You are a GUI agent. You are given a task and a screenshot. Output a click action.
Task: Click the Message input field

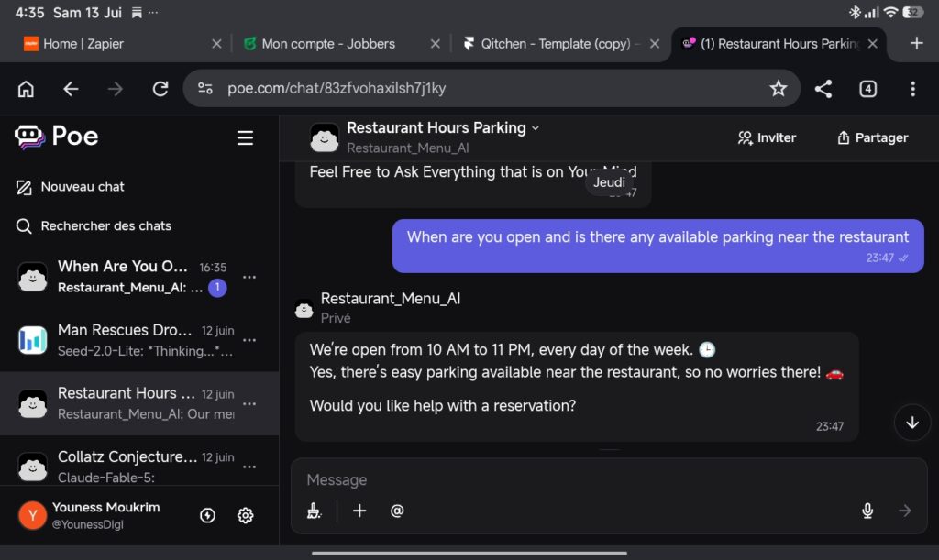click(608, 480)
